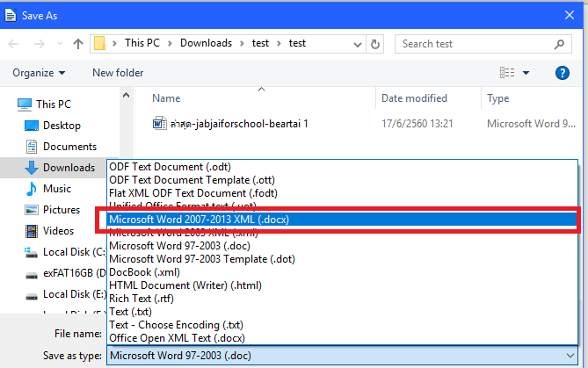The height and width of the screenshot is (368, 588).
Task: Choose Microsoft Word 97-2003 Template (.dot)
Action: click(x=342, y=259)
